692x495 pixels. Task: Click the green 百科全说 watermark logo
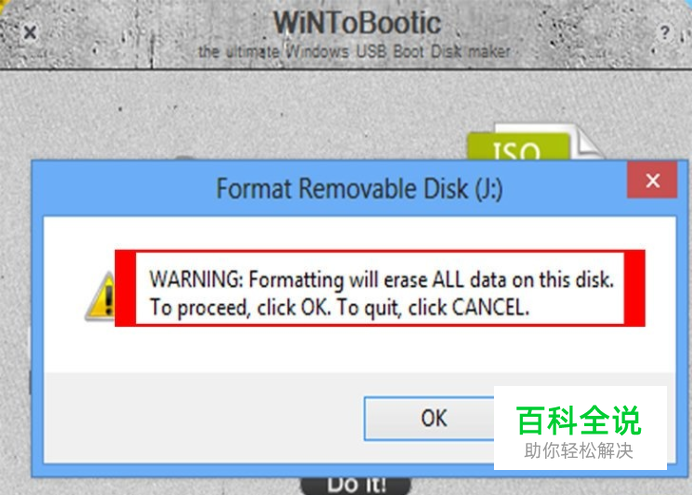579,420
